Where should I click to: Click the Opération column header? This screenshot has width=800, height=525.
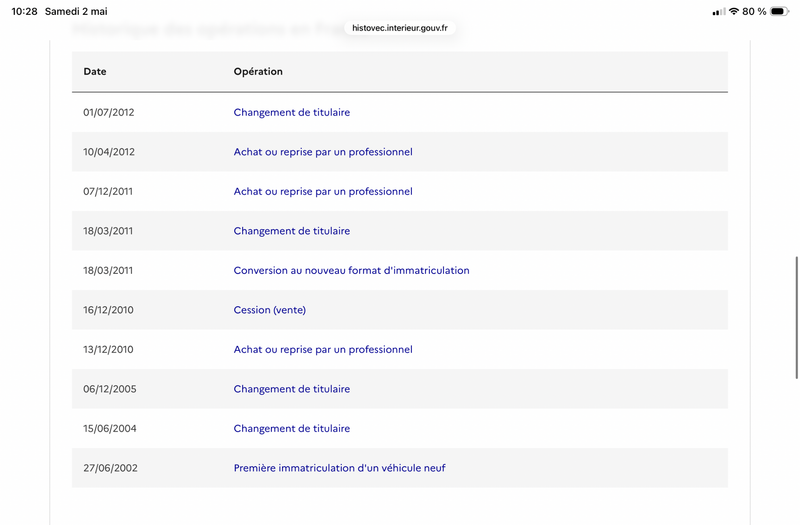click(x=258, y=71)
